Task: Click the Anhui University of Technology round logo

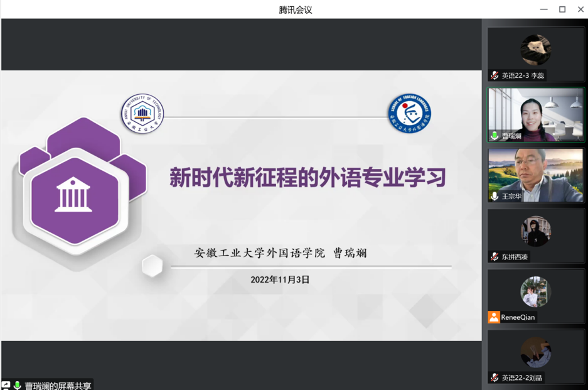Action: click(142, 114)
